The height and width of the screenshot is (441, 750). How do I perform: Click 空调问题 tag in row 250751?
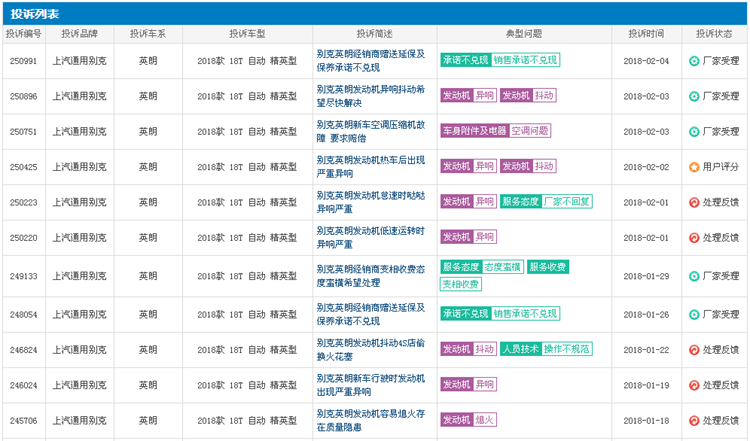530,131
